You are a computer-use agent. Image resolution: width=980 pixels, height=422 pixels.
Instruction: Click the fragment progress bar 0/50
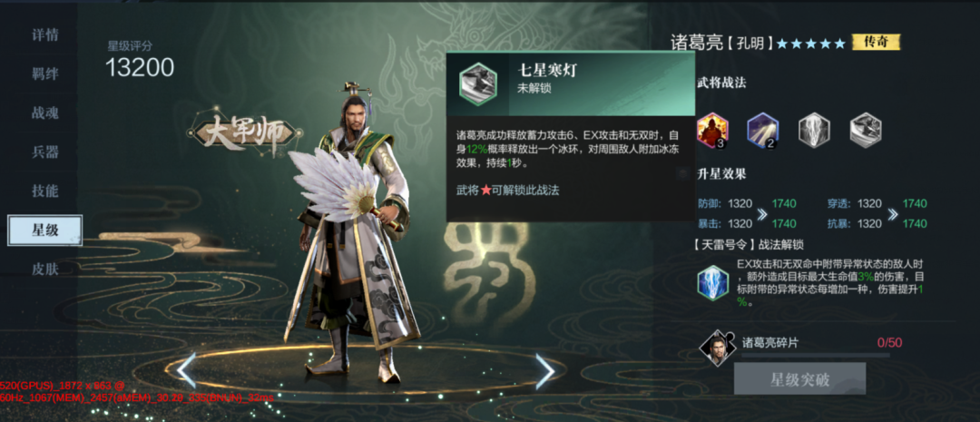(815, 355)
